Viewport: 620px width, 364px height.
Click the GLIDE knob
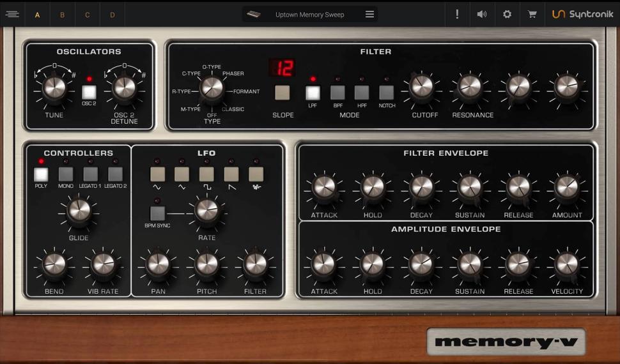tap(79, 211)
